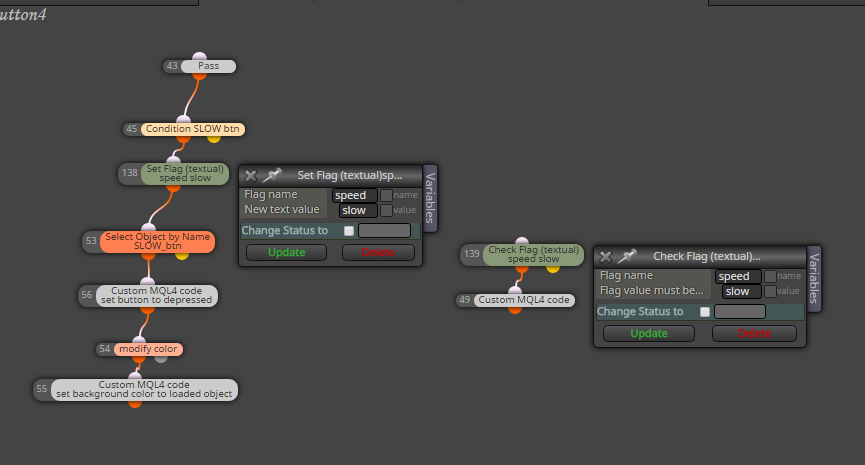This screenshot has width=865, height=465.
Task: Click Delete in Check Flag panel
Action: click(754, 334)
